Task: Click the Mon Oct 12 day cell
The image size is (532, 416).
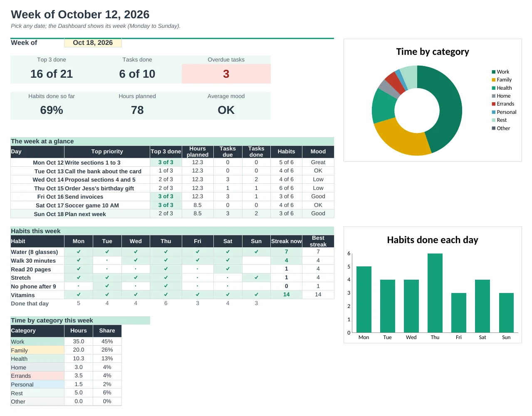Action: (37, 162)
